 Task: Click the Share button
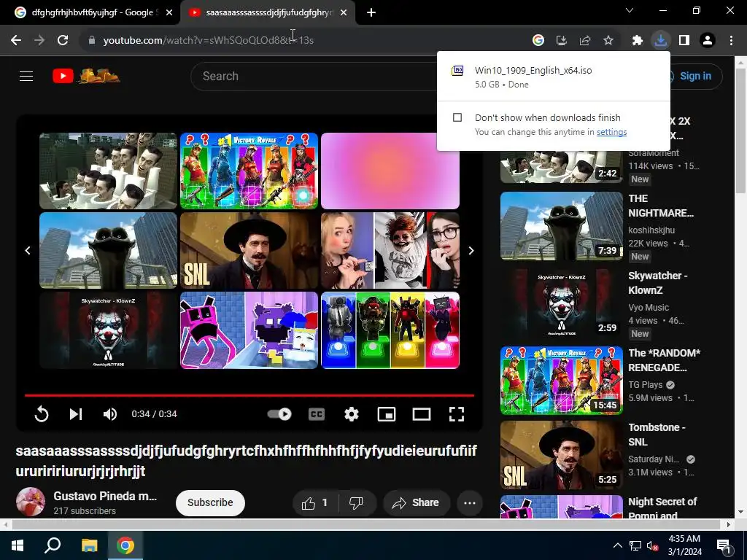tap(415, 503)
